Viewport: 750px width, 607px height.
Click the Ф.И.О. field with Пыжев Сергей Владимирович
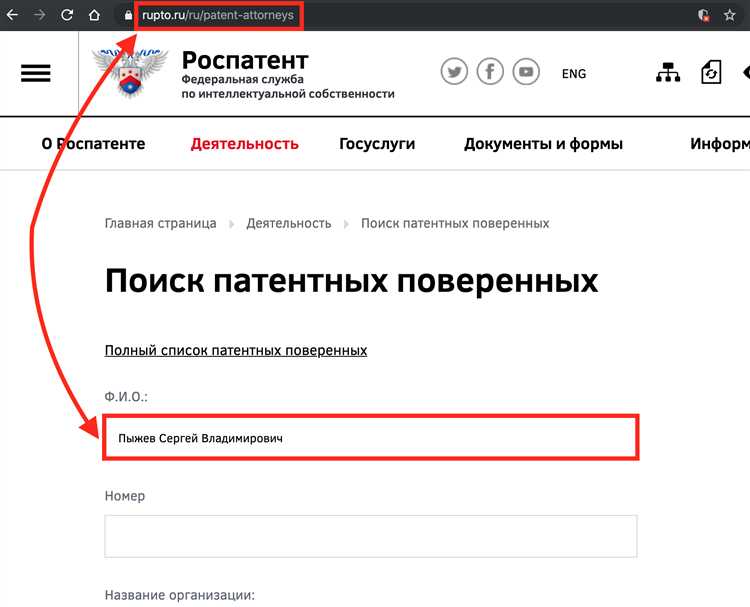click(371, 438)
